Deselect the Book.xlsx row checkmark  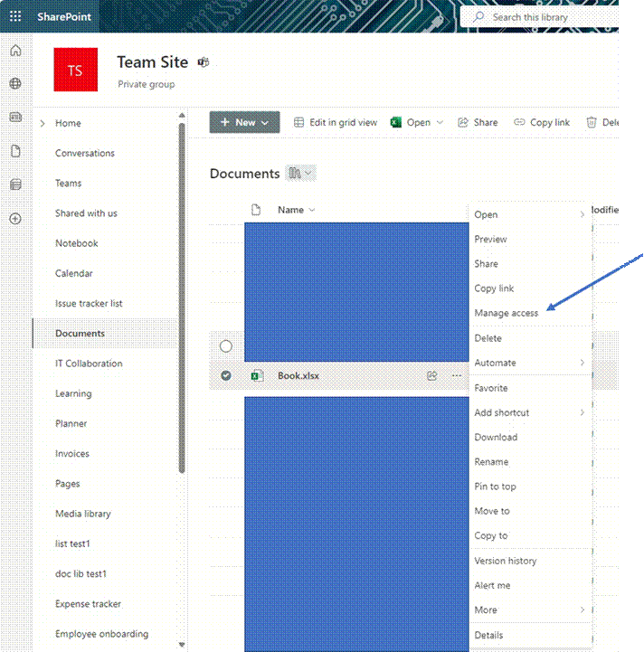[226, 375]
